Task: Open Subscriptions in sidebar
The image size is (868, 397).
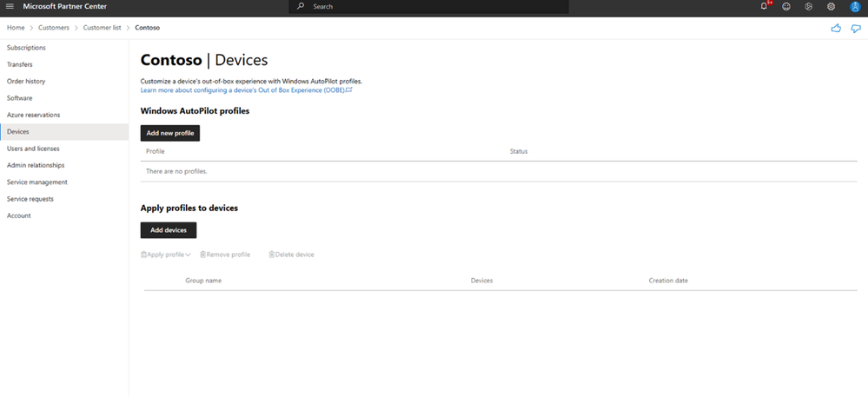Action: 64,48
